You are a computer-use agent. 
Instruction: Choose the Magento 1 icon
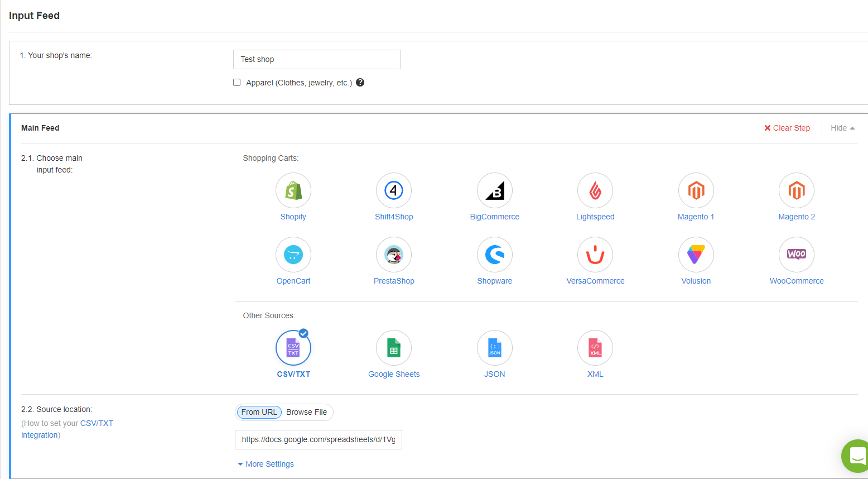pyautogui.click(x=696, y=190)
